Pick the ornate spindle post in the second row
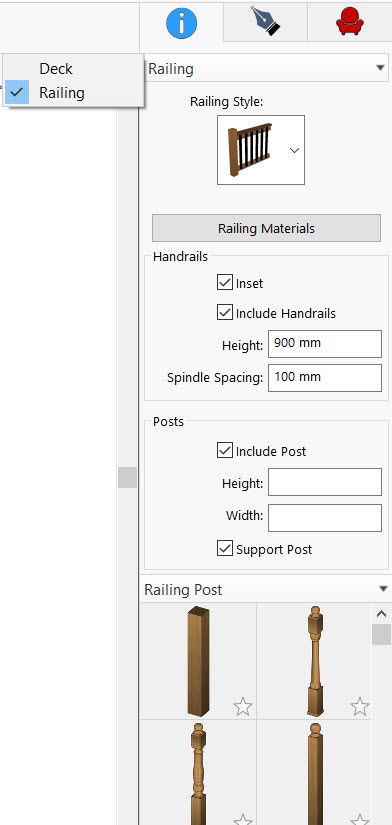The width and height of the screenshot is (392, 825). [198, 772]
